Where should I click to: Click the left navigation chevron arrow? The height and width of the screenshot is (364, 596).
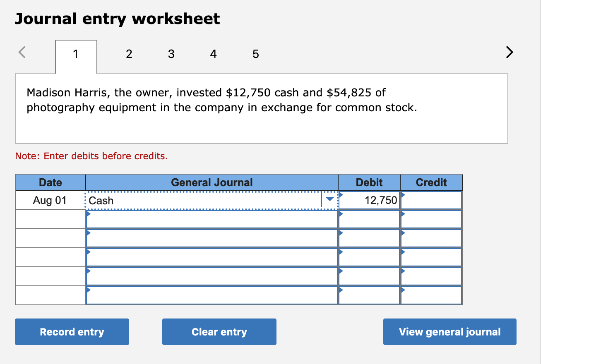[22, 53]
